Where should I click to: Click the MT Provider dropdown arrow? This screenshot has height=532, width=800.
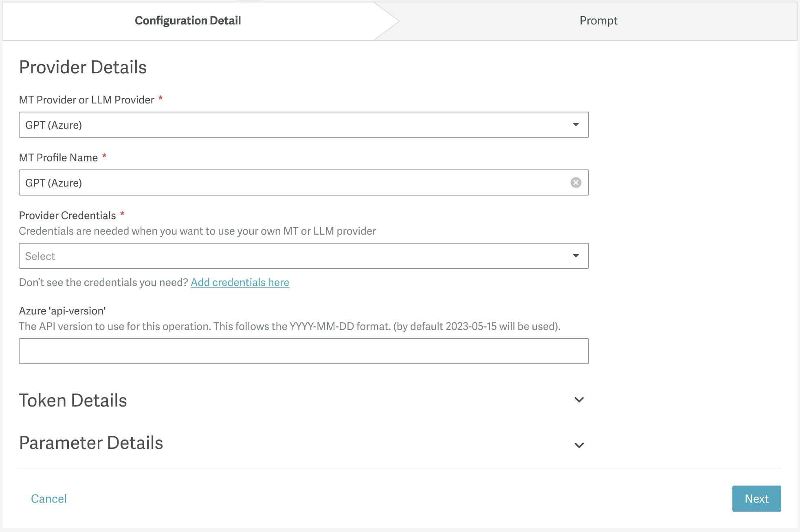[576, 125]
